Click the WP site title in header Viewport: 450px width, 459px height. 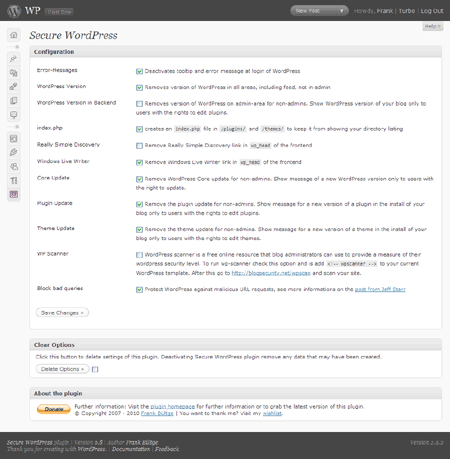click(32, 11)
